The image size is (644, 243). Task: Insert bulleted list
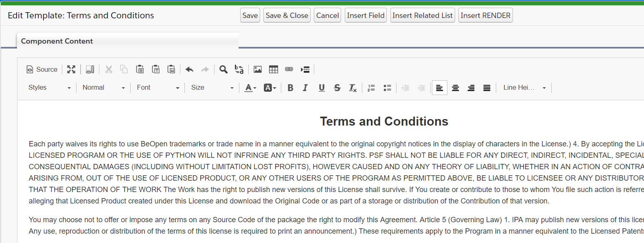(x=387, y=88)
